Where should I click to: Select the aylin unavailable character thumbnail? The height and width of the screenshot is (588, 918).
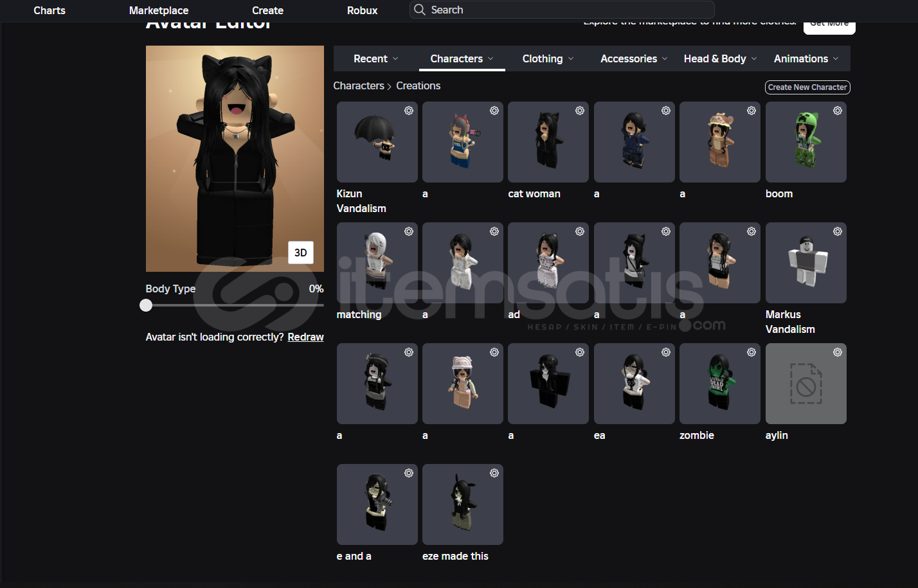(x=806, y=384)
